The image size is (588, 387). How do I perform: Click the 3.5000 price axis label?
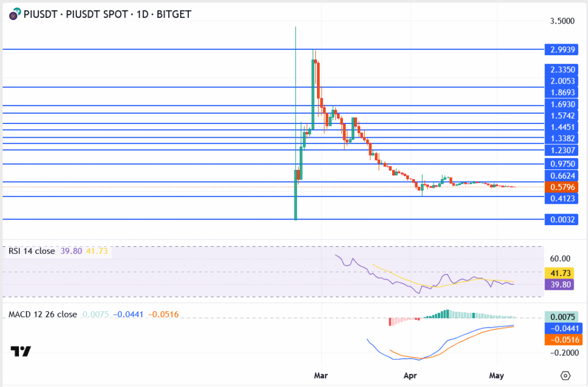point(561,21)
